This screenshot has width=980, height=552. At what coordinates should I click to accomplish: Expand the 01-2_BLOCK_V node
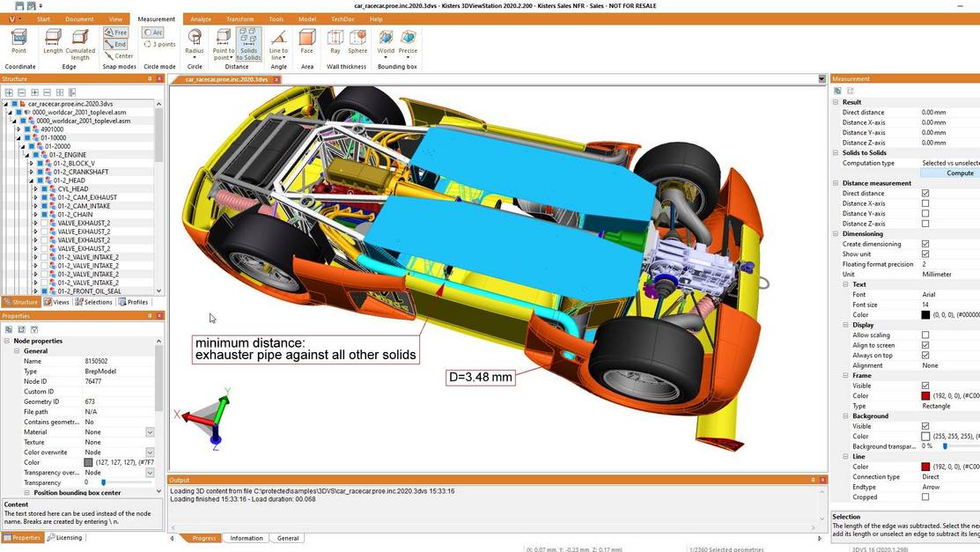tap(31, 163)
